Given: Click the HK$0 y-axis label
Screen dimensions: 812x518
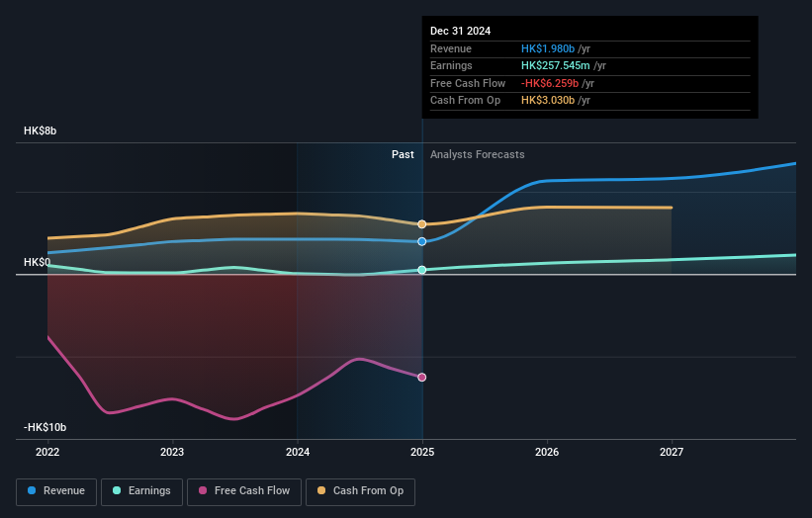Looking at the screenshot, I should (x=37, y=262).
